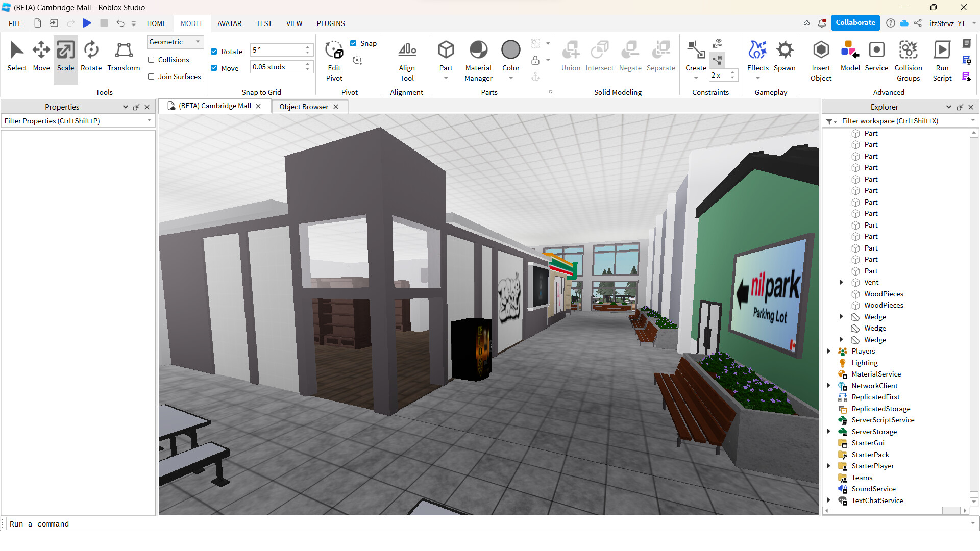Select the Scale tool

[x=65, y=56]
